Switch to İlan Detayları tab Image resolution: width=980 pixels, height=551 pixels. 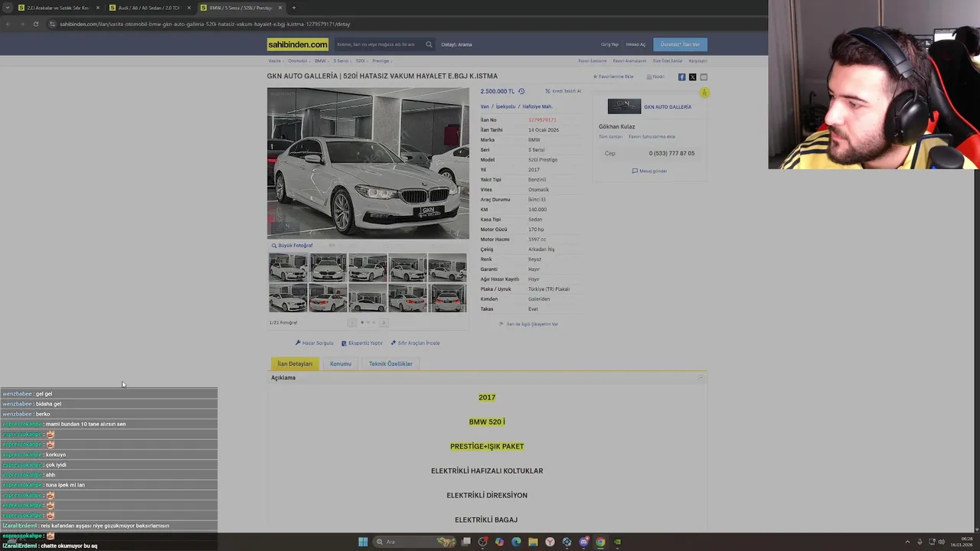pyautogui.click(x=295, y=364)
